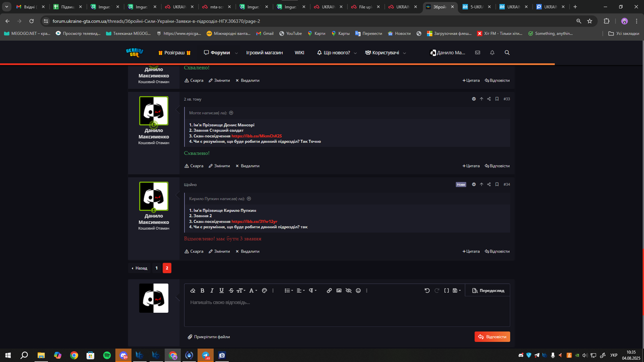Open the alerts bell icon

[492, 53]
